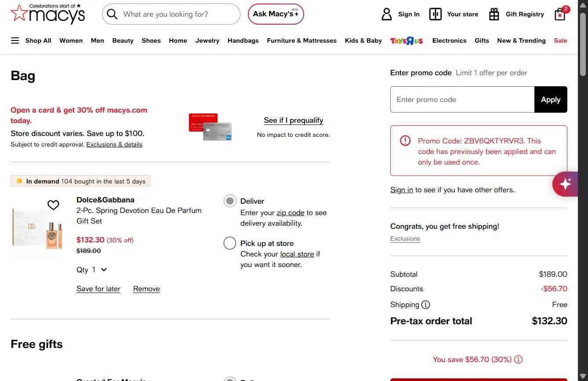Screen dimensions: 588x381
Task: Click the $132.30 sale price
Action: click(x=91, y=240)
